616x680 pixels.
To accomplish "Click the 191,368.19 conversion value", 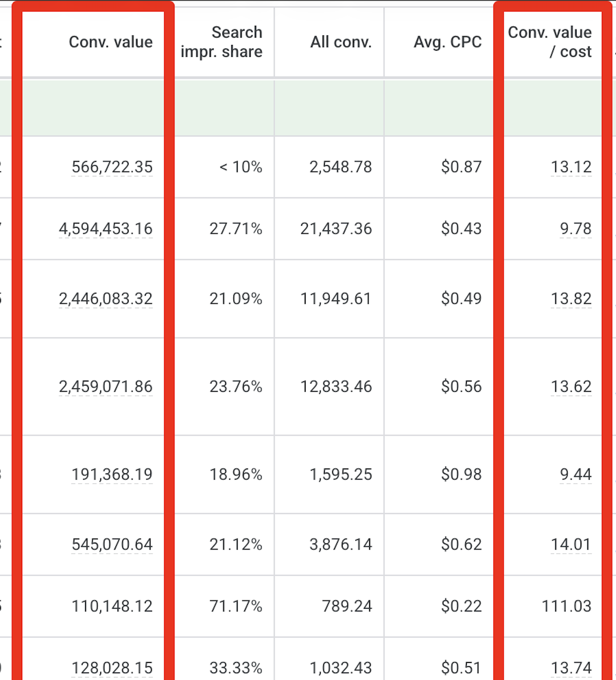I will pyautogui.click(x=112, y=475).
